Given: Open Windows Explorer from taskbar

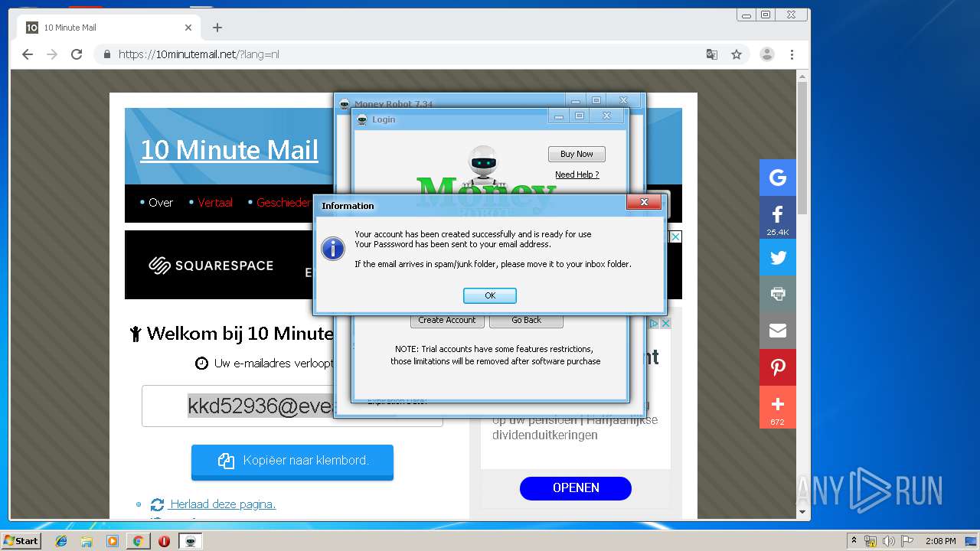Looking at the screenshot, I should point(87,541).
